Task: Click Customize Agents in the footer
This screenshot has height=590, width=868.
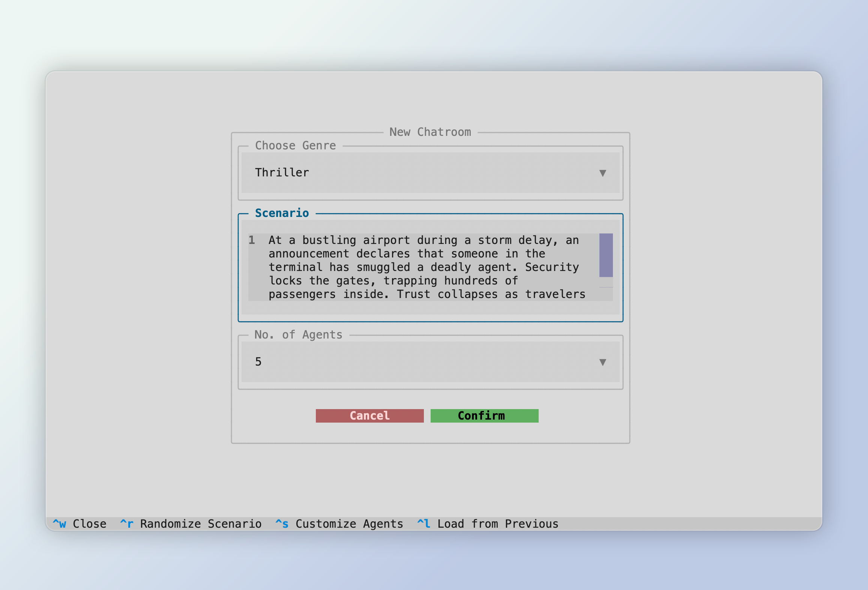Action: [x=349, y=524]
